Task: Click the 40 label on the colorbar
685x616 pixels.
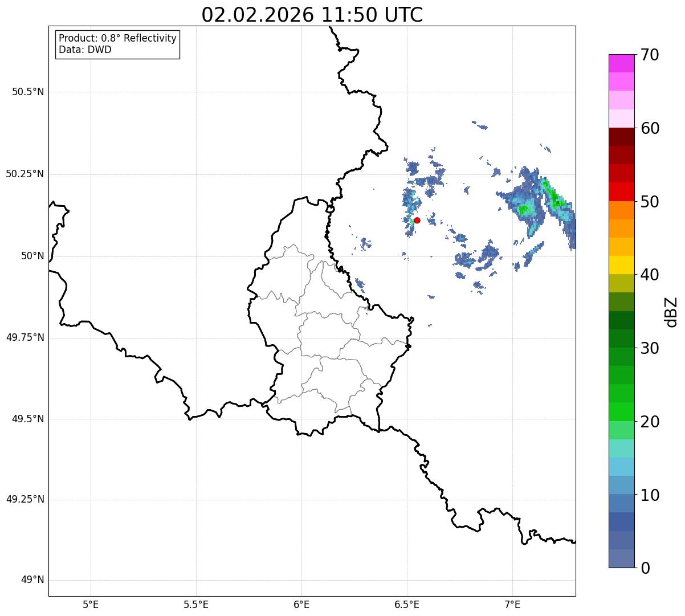Action: click(650, 275)
